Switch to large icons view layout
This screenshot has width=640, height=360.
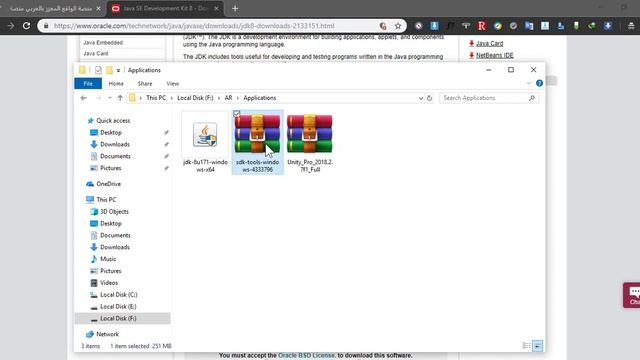[x=538, y=346]
